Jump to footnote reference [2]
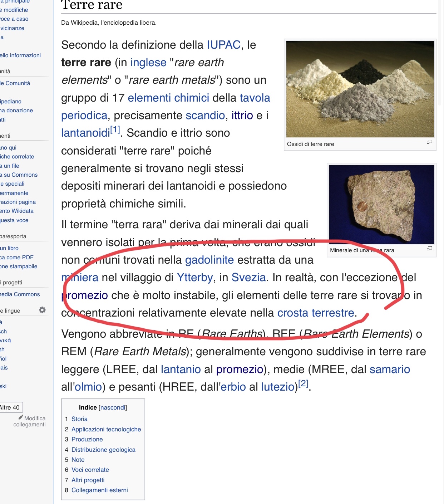Image resolution: width=444 pixels, height=504 pixels. click(x=303, y=383)
